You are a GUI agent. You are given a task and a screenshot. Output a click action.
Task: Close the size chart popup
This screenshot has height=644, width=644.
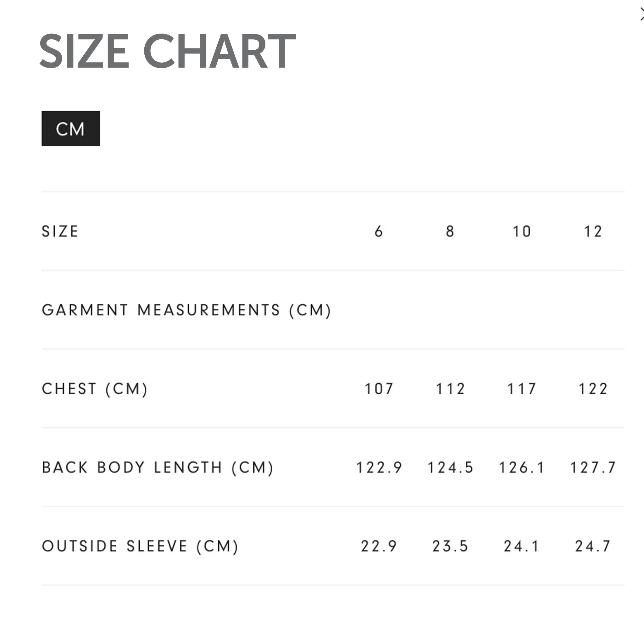tap(642, 14)
